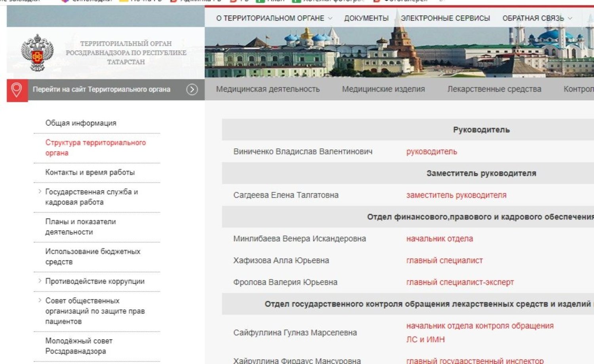Expand 'Совет общественных организаций' sidebar arrow

pos(40,300)
